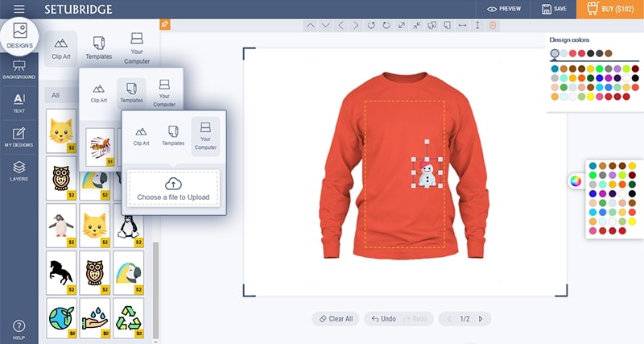Open the hamburger menu next to Setubridge
This screenshot has height=344, width=644.
click(19, 9)
